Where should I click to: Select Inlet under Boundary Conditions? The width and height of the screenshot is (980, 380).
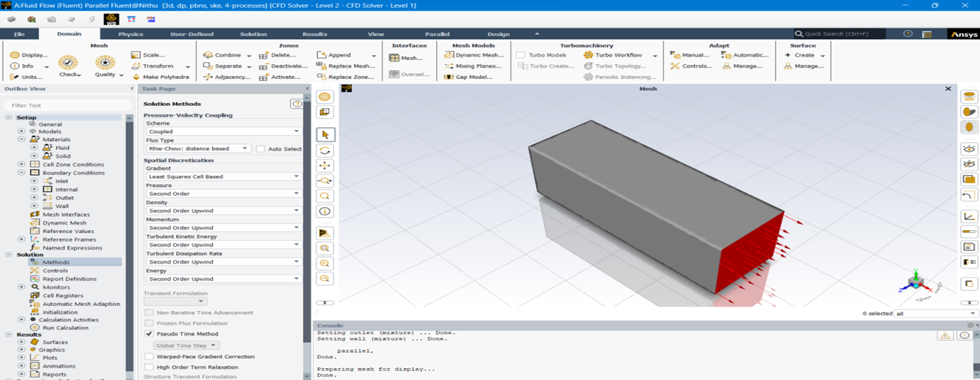62,182
